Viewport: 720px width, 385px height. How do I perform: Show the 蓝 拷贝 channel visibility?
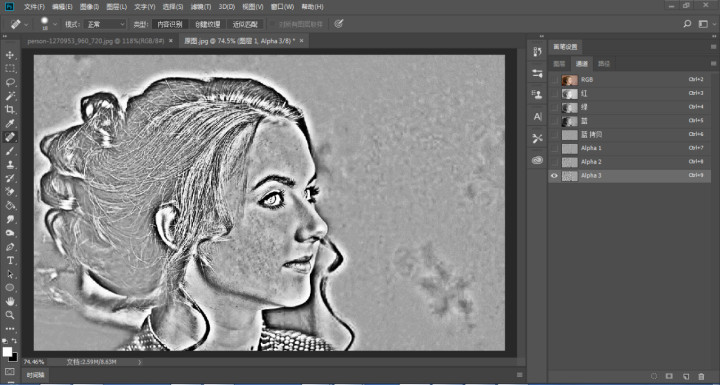tap(555, 135)
